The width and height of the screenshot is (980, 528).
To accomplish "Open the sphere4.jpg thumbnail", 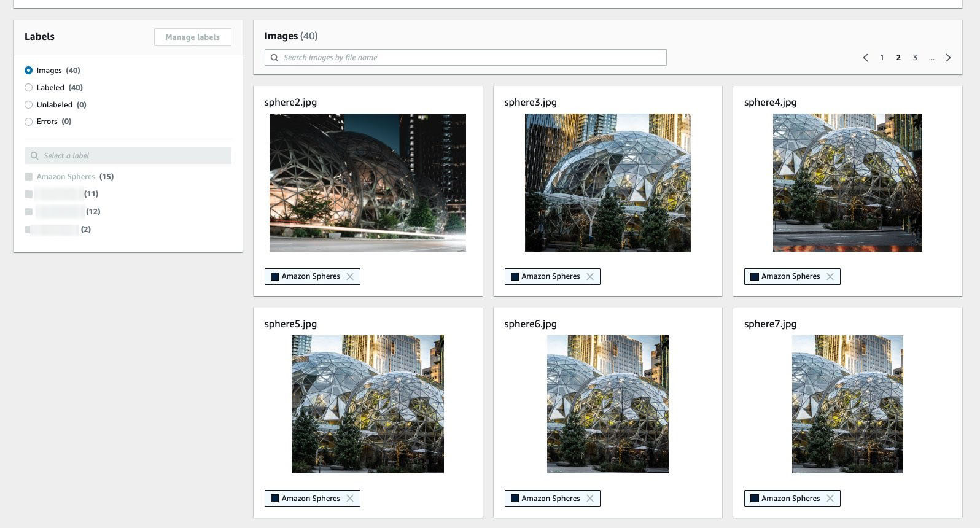I will [847, 182].
